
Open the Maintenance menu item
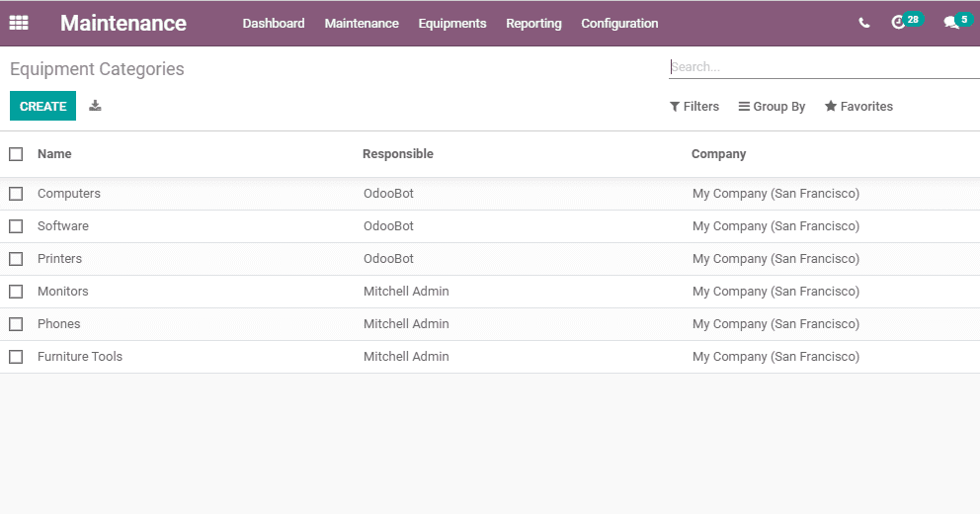[362, 23]
